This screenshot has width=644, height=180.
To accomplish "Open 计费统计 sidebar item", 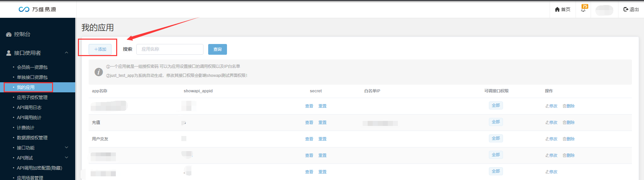I will pyautogui.click(x=26, y=128).
